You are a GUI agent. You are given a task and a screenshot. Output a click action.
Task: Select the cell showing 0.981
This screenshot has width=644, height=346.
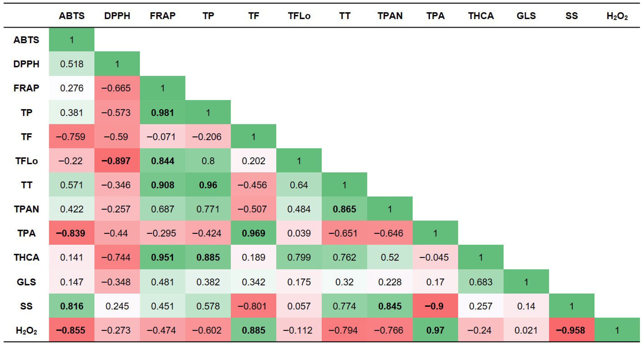163,112
